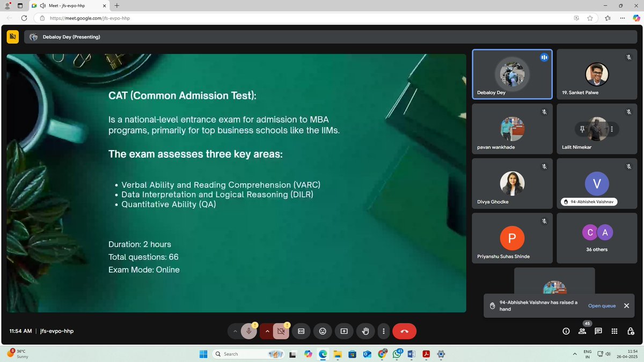The width and height of the screenshot is (644, 362).
Task: Open browser settings and more menu
Action: coord(622,18)
